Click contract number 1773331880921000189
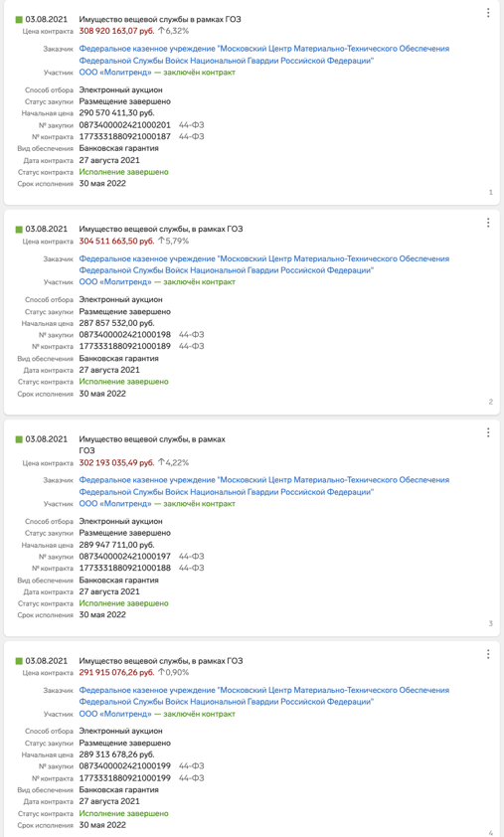Image resolution: width=504 pixels, height=837 pixels. click(125, 346)
